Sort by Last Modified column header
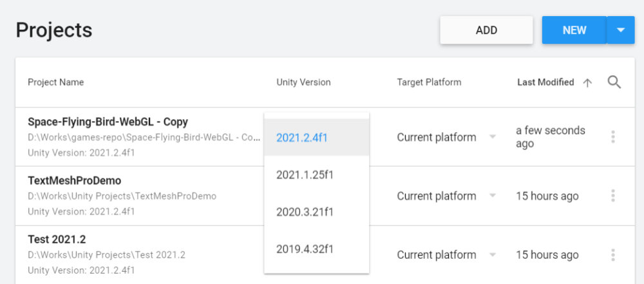644x284 pixels. tap(545, 82)
